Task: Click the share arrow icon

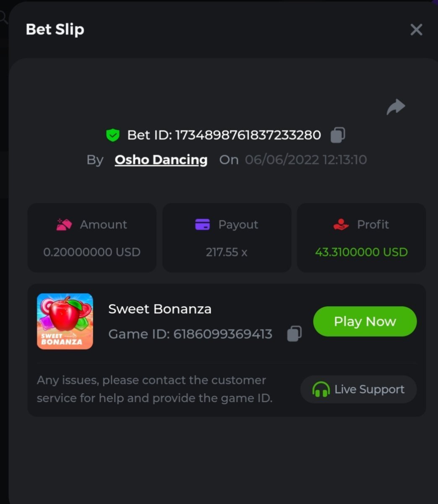Action: (x=396, y=107)
